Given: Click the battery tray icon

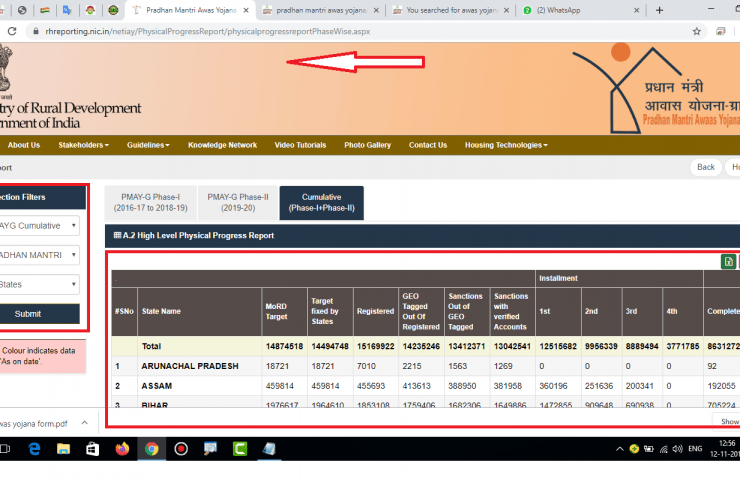Looking at the screenshot, I should (x=649, y=449).
